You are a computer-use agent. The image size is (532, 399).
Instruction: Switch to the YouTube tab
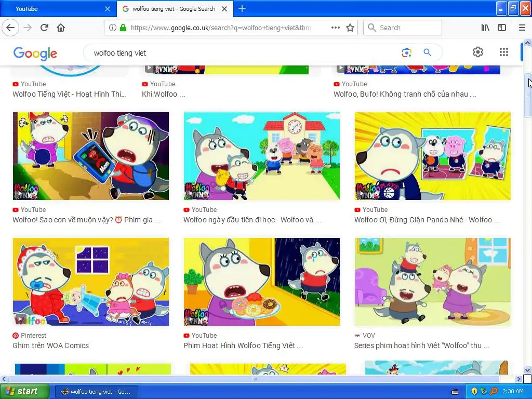(x=58, y=9)
